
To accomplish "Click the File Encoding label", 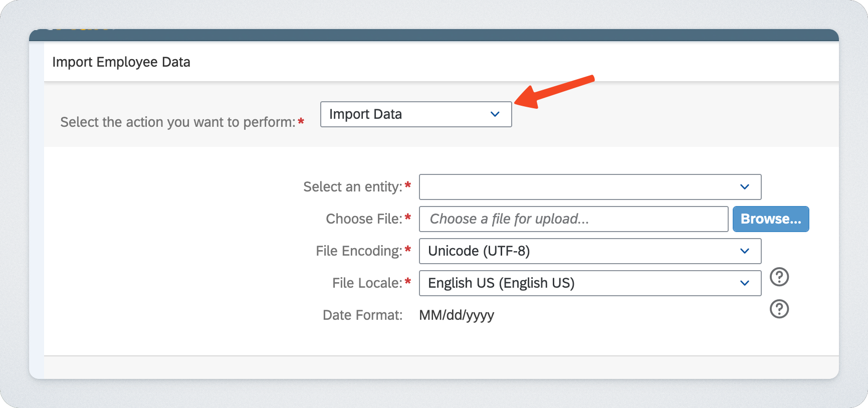I will (x=359, y=251).
